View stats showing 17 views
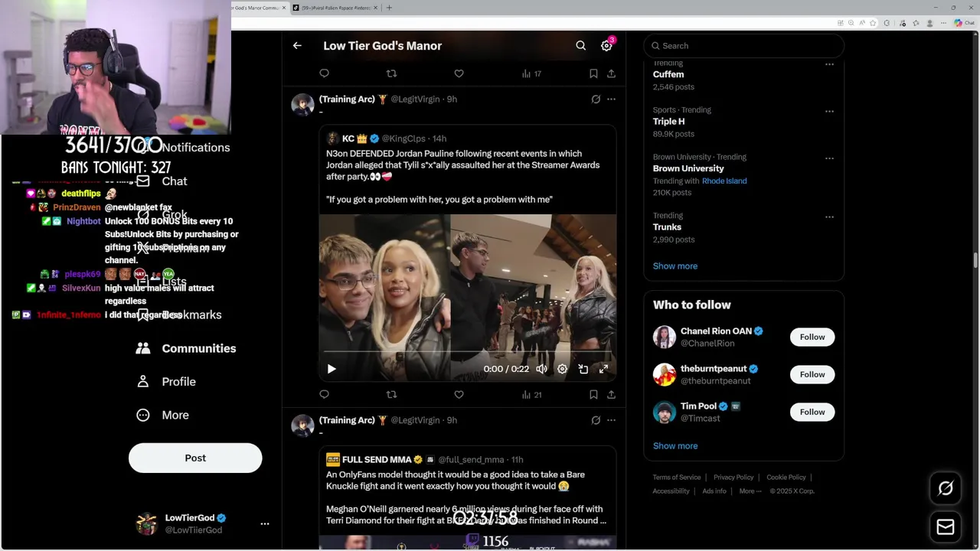This screenshot has height=551, width=980. (x=531, y=73)
